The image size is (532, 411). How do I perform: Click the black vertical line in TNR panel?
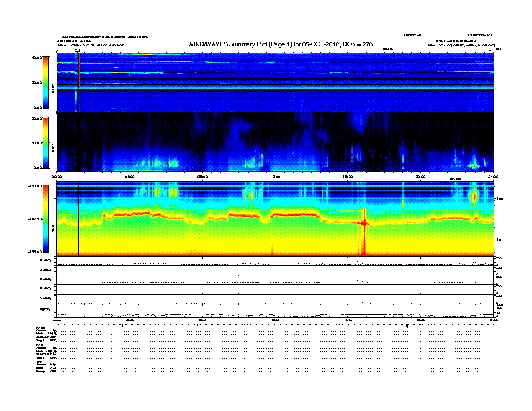click(x=79, y=219)
